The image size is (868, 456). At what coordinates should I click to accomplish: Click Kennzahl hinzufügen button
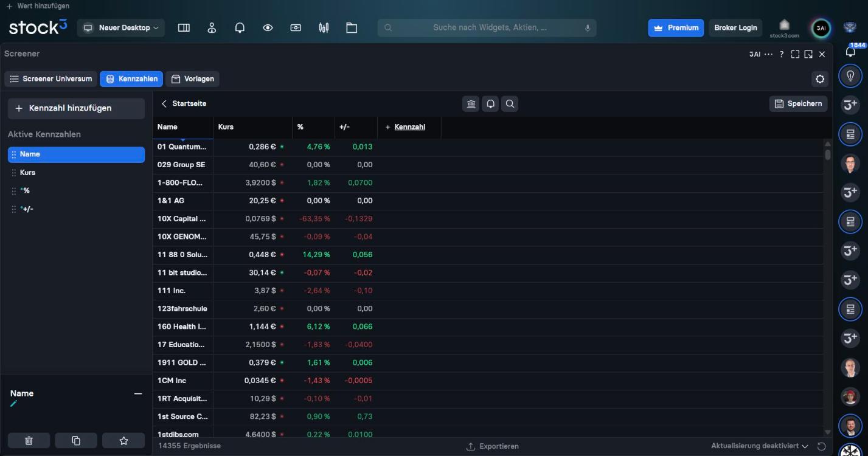click(76, 108)
